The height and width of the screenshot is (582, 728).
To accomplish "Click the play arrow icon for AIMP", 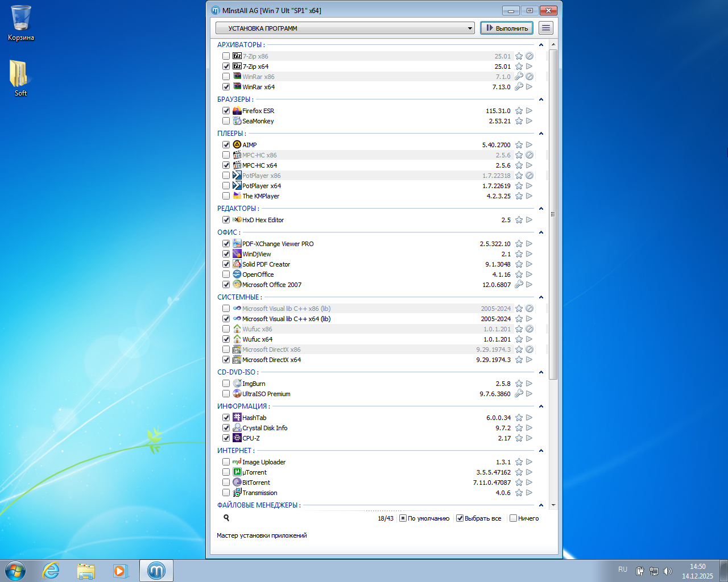I will [529, 145].
